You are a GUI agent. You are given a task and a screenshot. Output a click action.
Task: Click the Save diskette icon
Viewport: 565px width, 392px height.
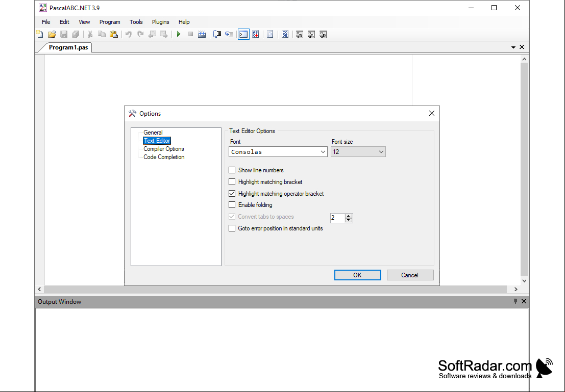pyautogui.click(x=64, y=34)
